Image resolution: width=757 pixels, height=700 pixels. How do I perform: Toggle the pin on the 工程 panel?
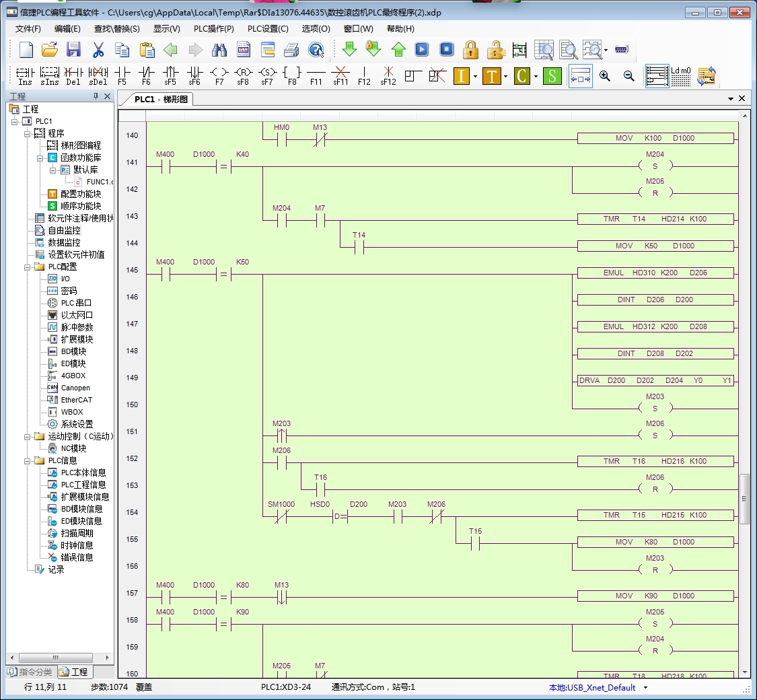[96, 96]
